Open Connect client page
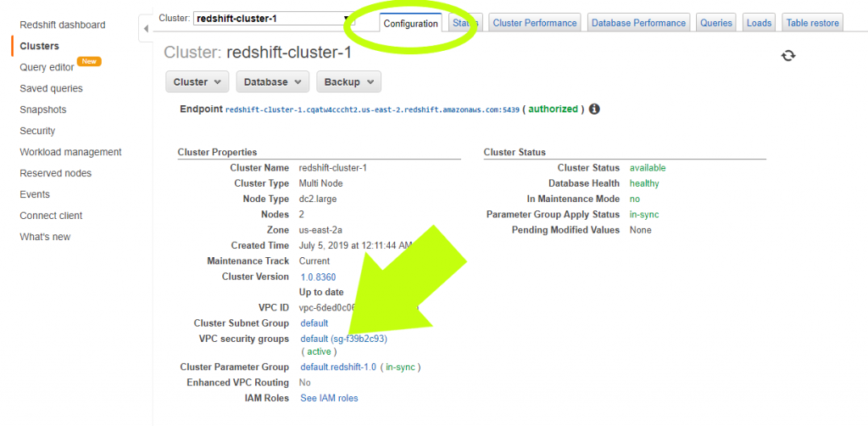The width and height of the screenshot is (868, 426). (x=51, y=216)
